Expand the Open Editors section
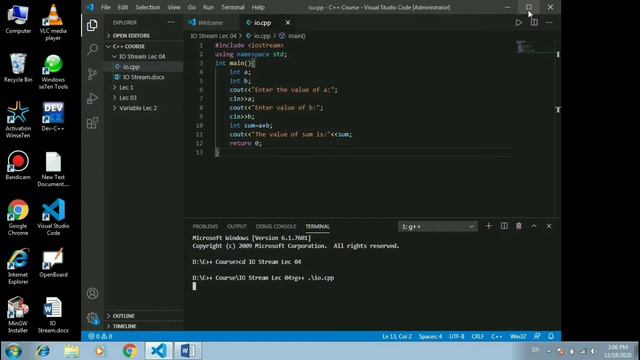Screen dimensions: 640x360 [x=144, y=36]
